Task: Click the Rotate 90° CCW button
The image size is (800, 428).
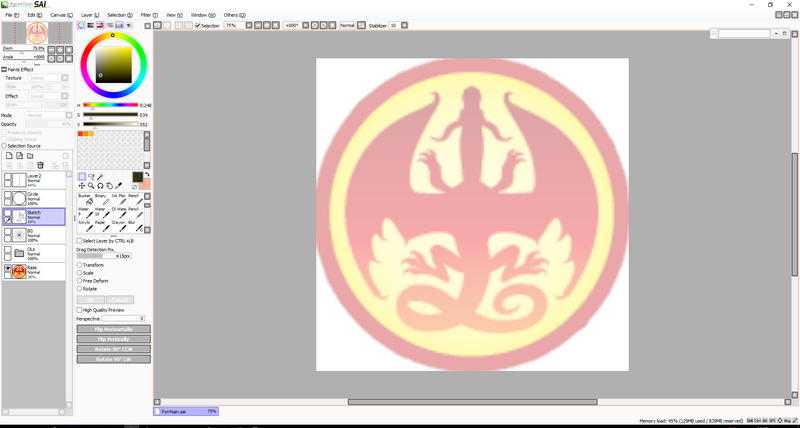Action: 113,349
